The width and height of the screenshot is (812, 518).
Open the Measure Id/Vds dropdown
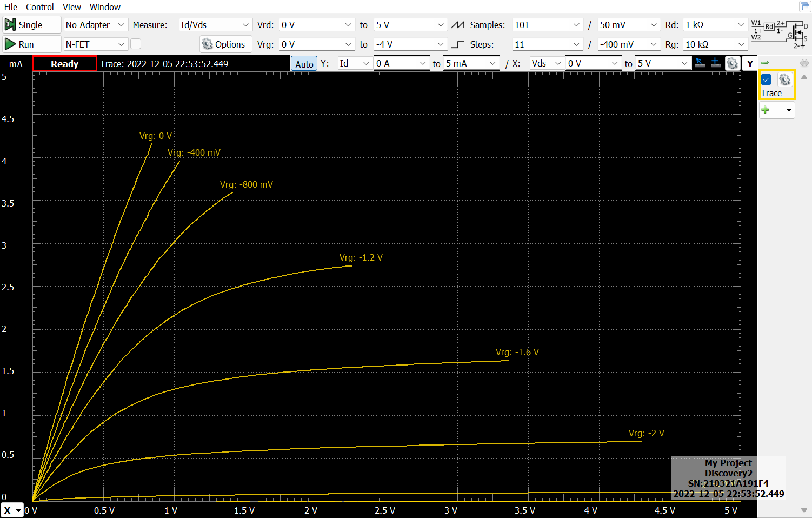pos(215,25)
